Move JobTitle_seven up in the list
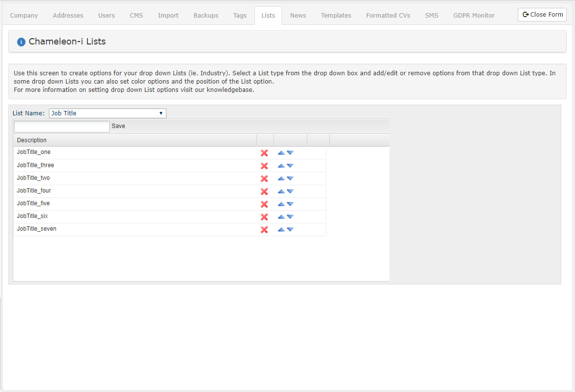Image resolution: width=575 pixels, height=392 pixels. [x=281, y=230]
